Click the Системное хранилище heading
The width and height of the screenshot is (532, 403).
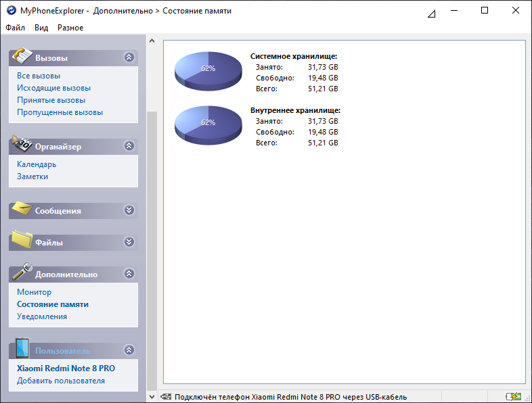pos(294,56)
